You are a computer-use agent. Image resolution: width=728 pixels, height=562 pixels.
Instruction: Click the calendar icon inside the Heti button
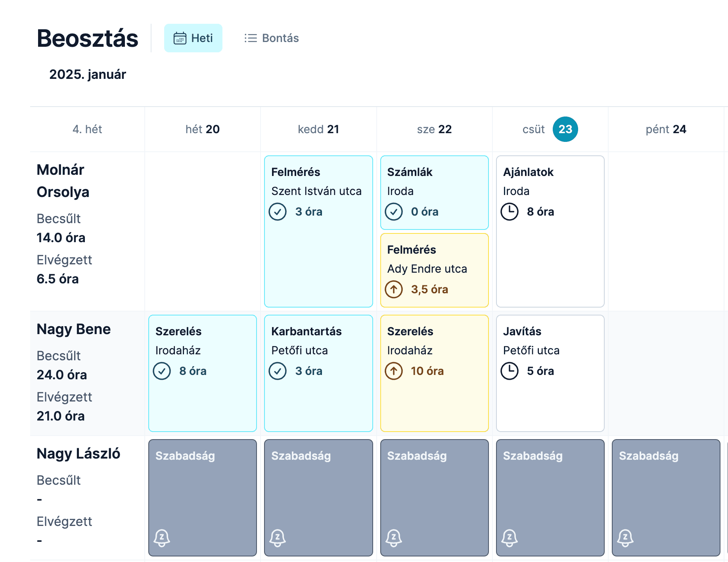(180, 38)
